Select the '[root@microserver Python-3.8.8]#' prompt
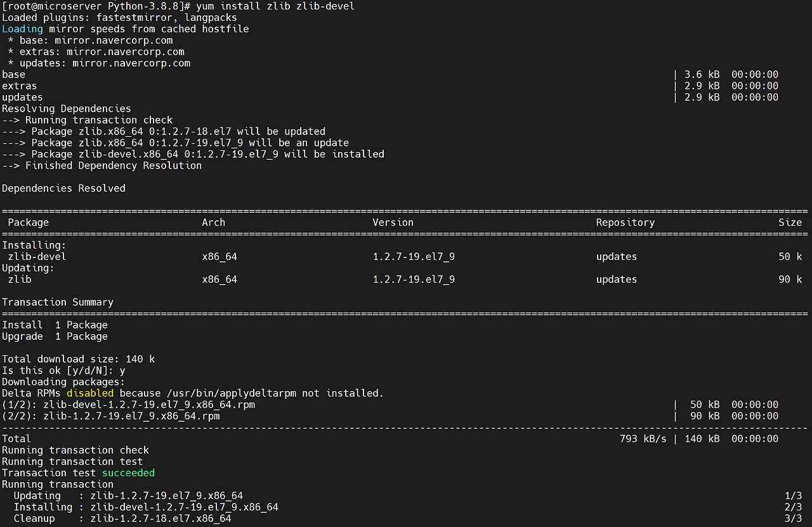812x527 pixels. click(x=96, y=6)
